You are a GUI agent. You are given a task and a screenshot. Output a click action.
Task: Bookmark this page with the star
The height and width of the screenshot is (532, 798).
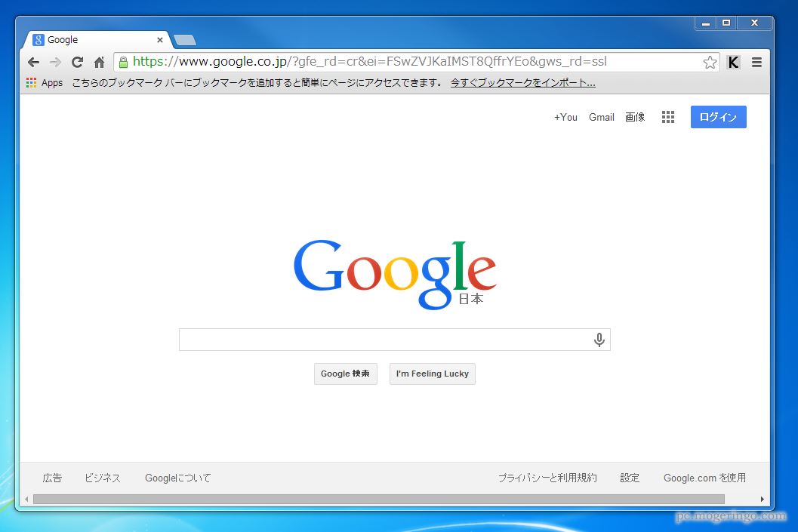(x=710, y=62)
